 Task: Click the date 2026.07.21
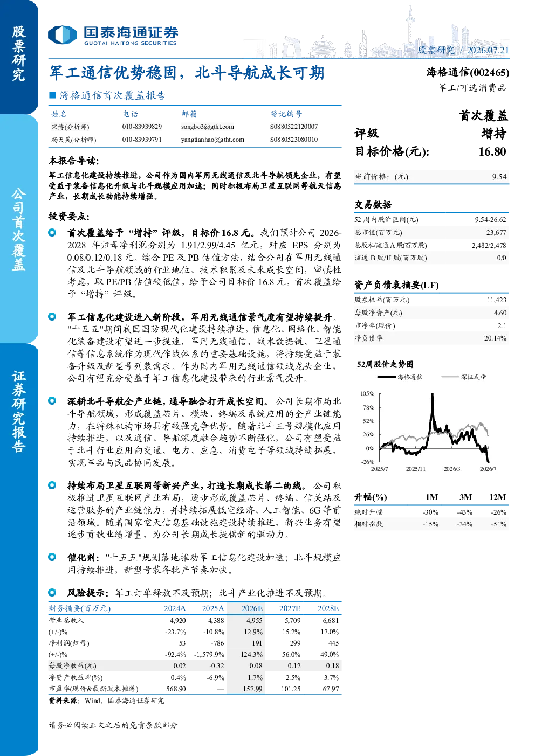(488, 50)
